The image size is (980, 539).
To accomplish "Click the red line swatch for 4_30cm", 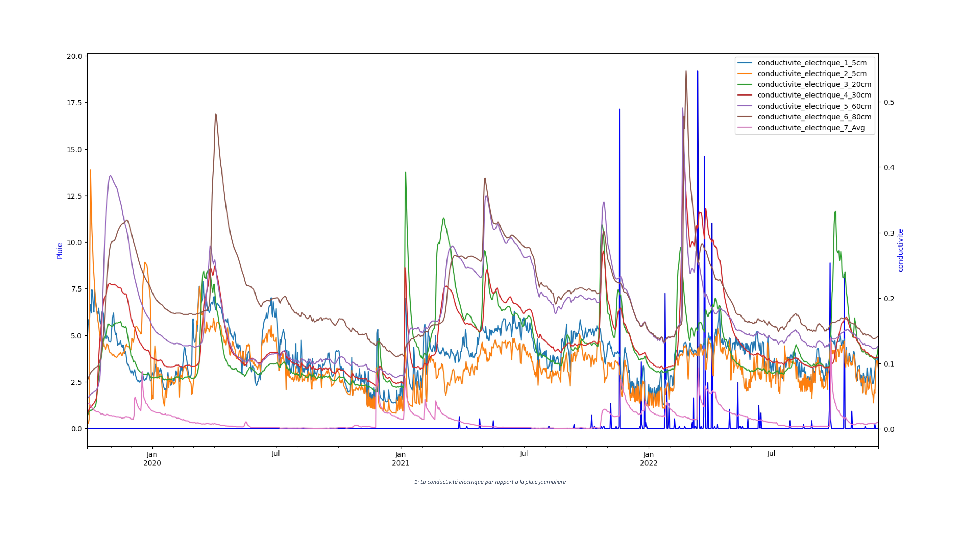I will [744, 95].
